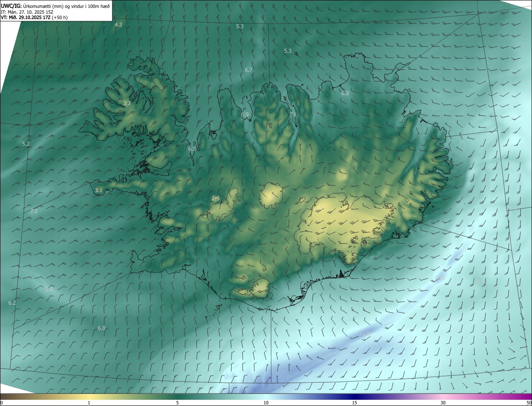Screen dimensions: 532x406
Task: Click the 'VT: Mið. 29.10.2025 17Z (+50 h)' line
Action: [34, 17]
